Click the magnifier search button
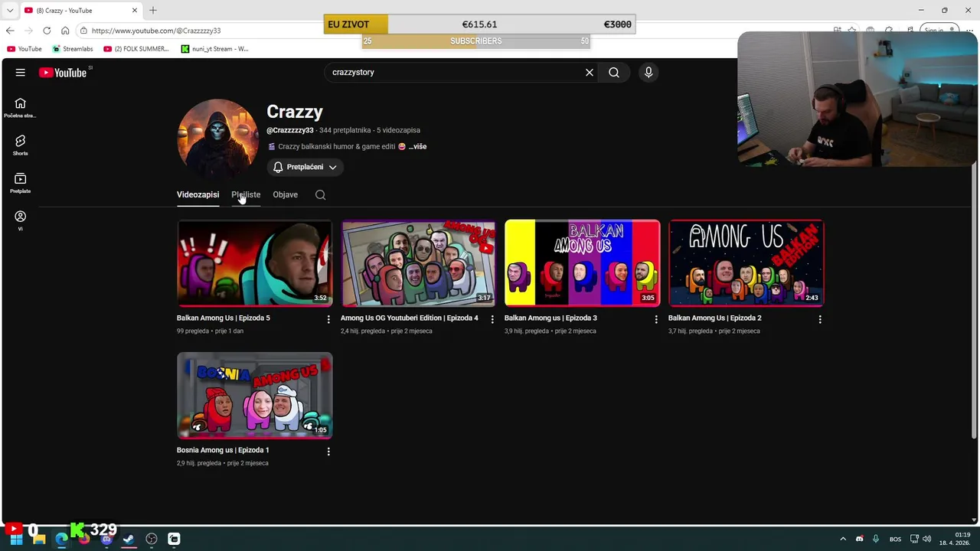980x551 pixels. point(614,73)
